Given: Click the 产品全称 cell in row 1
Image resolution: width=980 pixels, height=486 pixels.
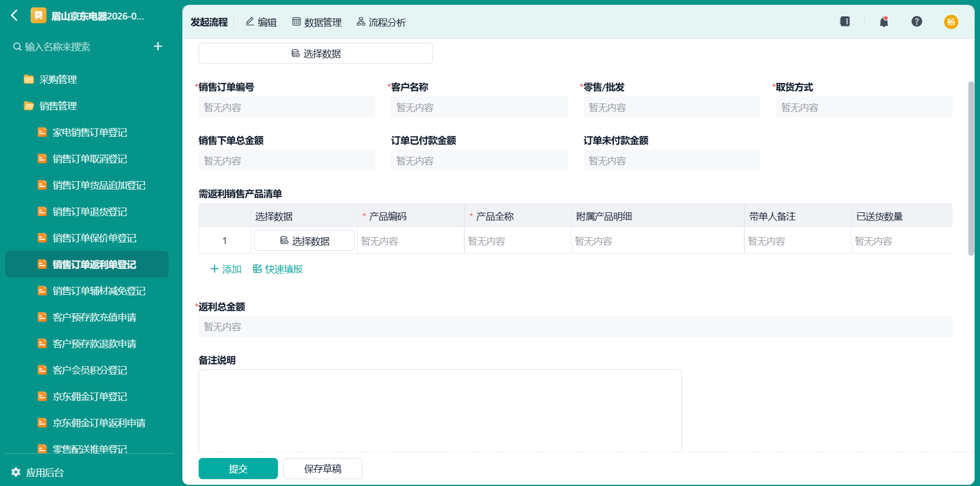Looking at the screenshot, I should (x=518, y=241).
